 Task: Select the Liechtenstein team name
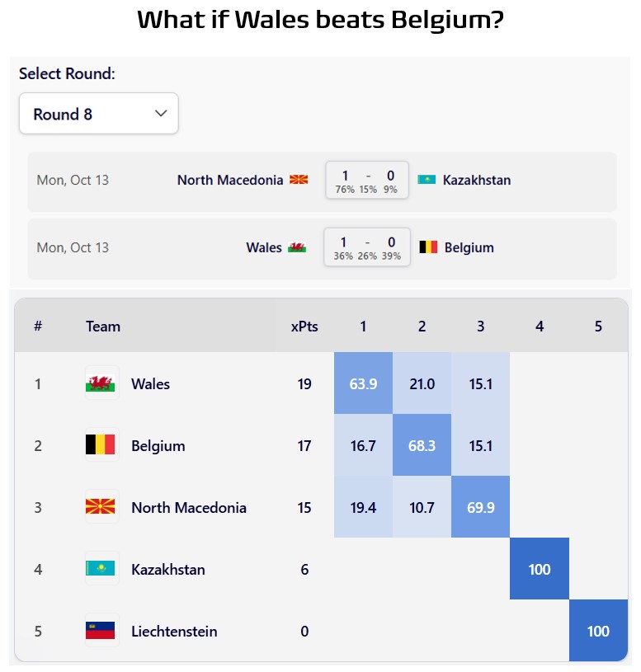174,632
